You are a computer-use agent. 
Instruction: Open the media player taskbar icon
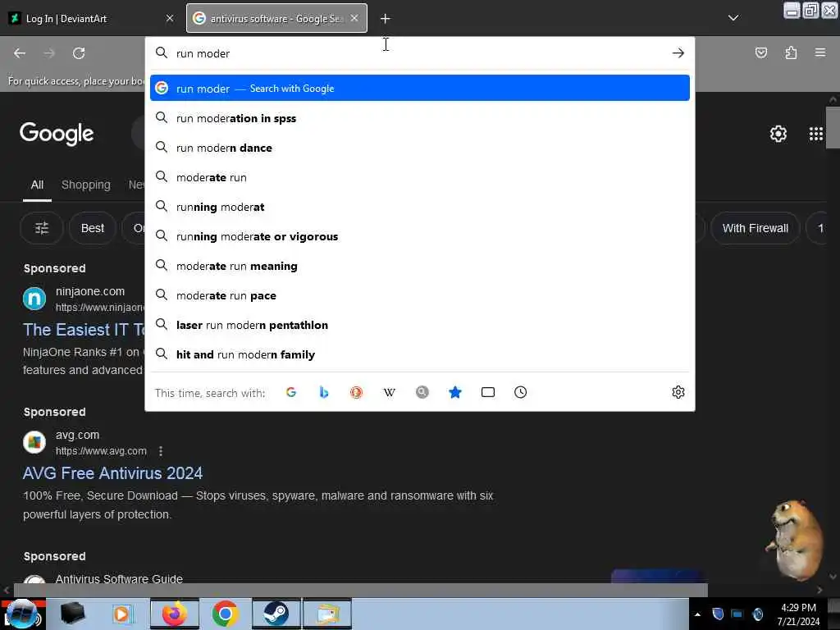122,614
